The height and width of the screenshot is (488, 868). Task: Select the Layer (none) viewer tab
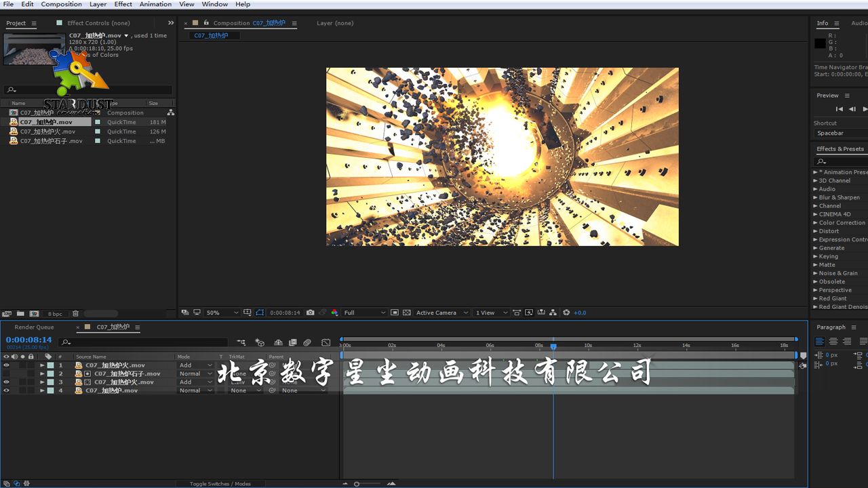click(335, 23)
